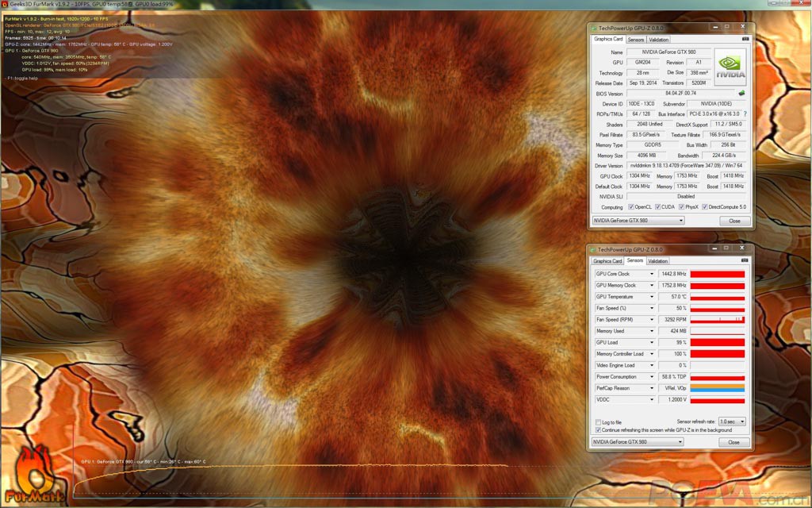
Task: Toggle the CUDA checkbox
Action: pyautogui.click(x=657, y=207)
